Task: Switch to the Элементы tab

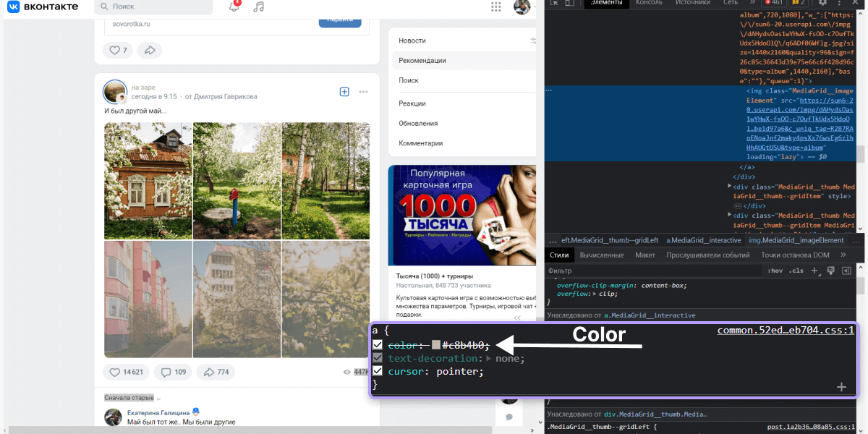Action: pyautogui.click(x=606, y=3)
